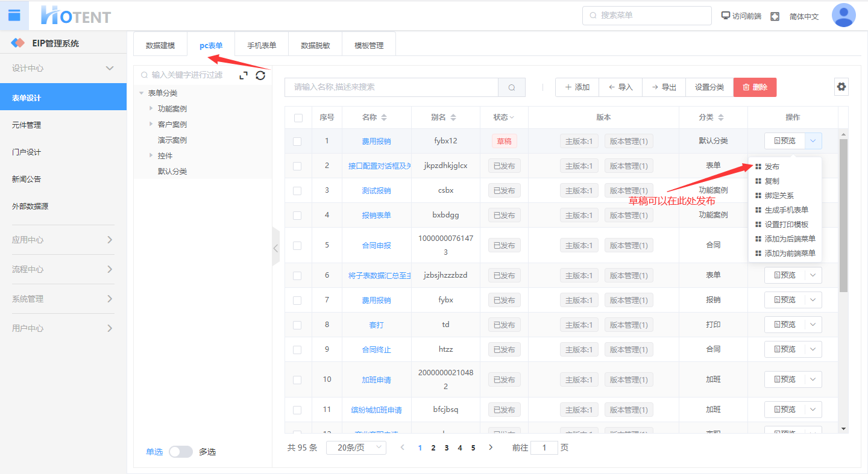Image resolution: width=868 pixels, height=474 pixels.
Task: Open the 20条/页 page size dropdown
Action: [x=356, y=447]
